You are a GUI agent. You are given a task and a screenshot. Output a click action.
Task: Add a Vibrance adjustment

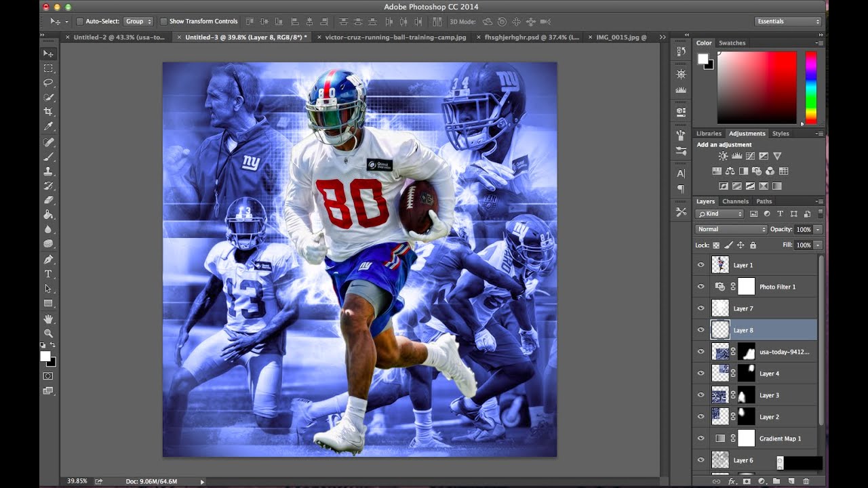click(x=777, y=156)
